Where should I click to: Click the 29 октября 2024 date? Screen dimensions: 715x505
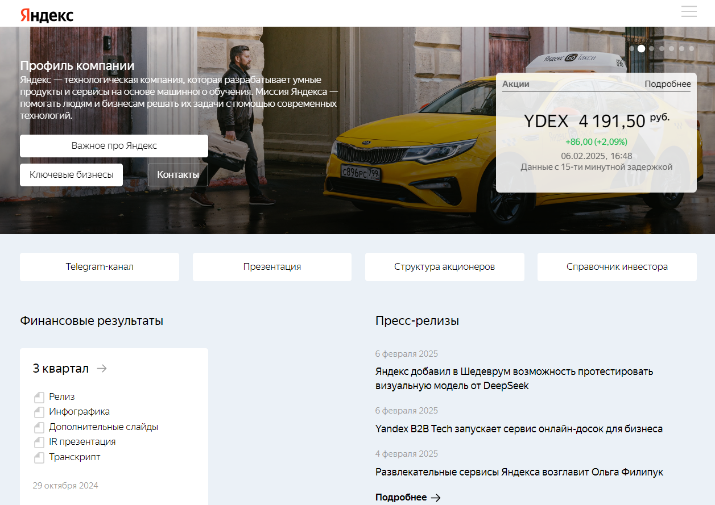coord(65,486)
